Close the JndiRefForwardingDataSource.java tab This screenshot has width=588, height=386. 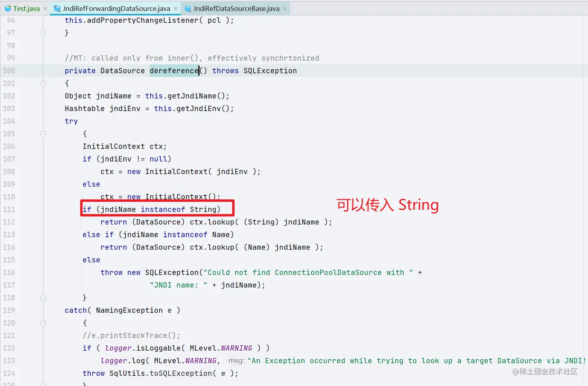176,9
